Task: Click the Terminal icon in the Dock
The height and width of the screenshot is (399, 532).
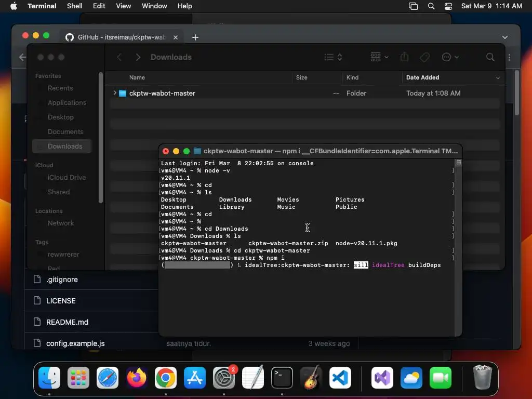Action: pyautogui.click(x=282, y=377)
